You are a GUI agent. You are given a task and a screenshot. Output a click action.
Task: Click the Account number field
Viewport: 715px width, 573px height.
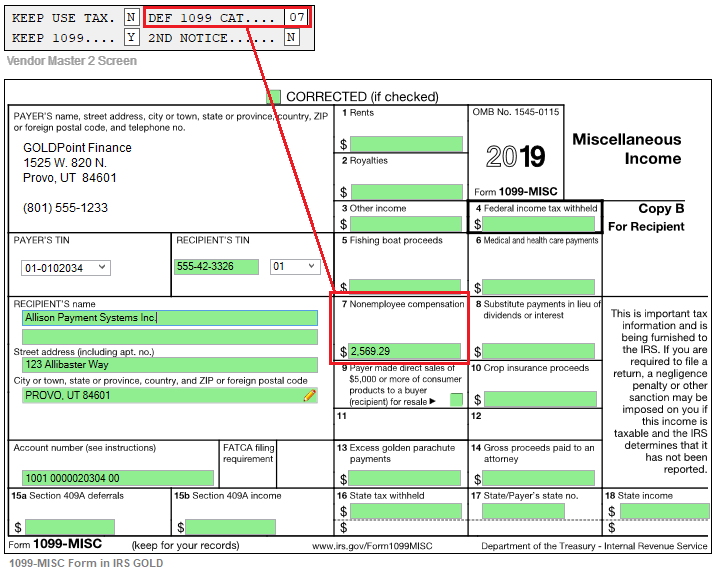tap(118, 478)
